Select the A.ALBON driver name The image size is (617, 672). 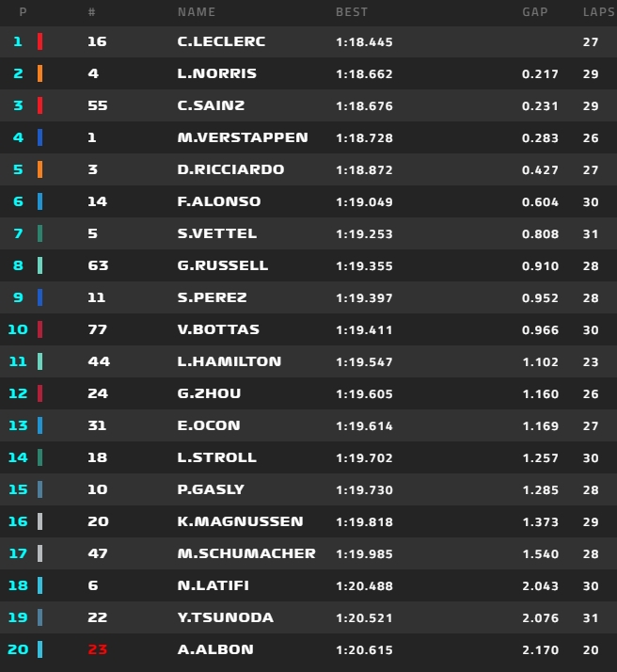click(x=214, y=649)
